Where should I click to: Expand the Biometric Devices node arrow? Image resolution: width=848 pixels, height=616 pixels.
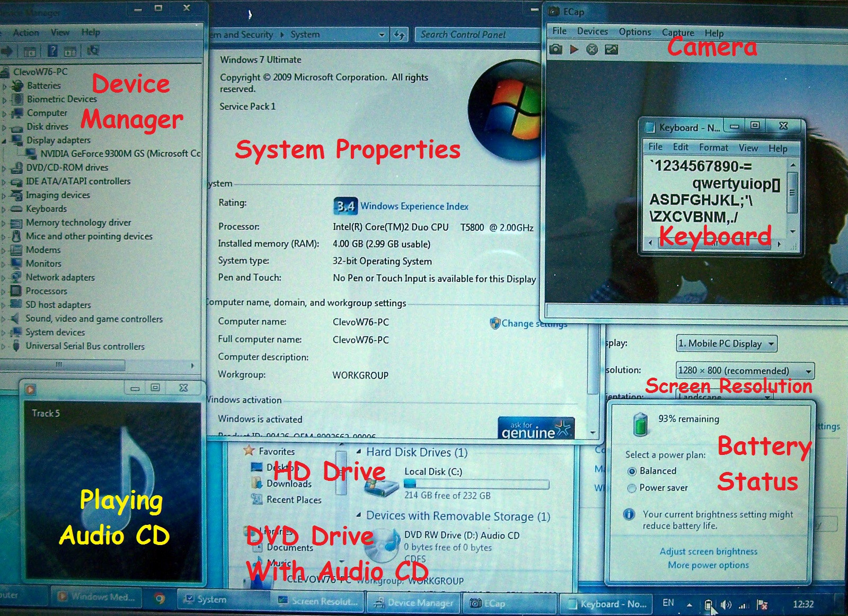pyautogui.click(x=4, y=100)
